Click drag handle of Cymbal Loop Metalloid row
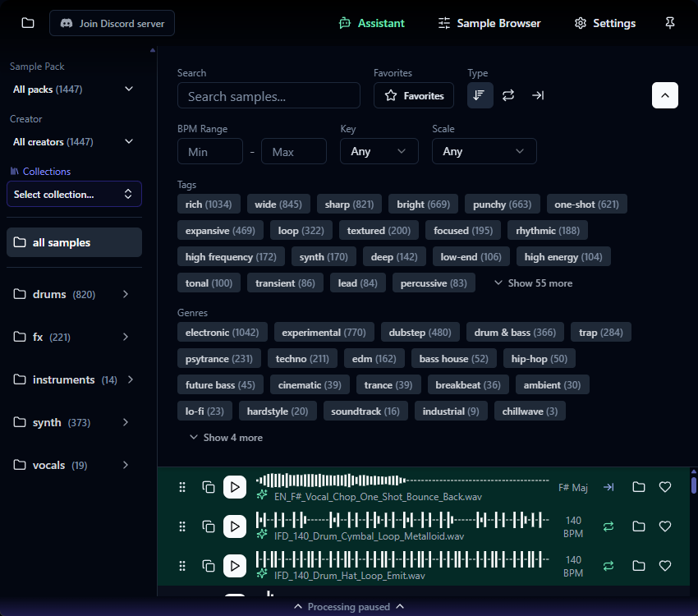The height and width of the screenshot is (616, 698). pyautogui.click(x=182, y=526)
